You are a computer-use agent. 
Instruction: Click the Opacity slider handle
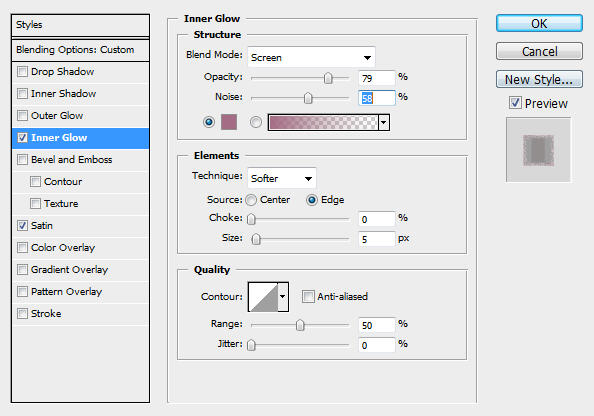[x=328, y=78]
